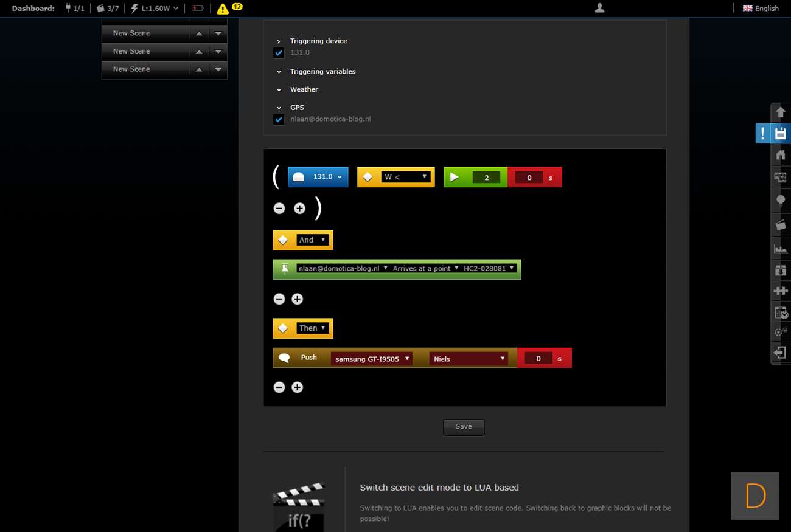Screen dimensions: 791x532
Task: Click the delay seconds field on Push row
Action: pyautogui.click(x=538, y=359)
